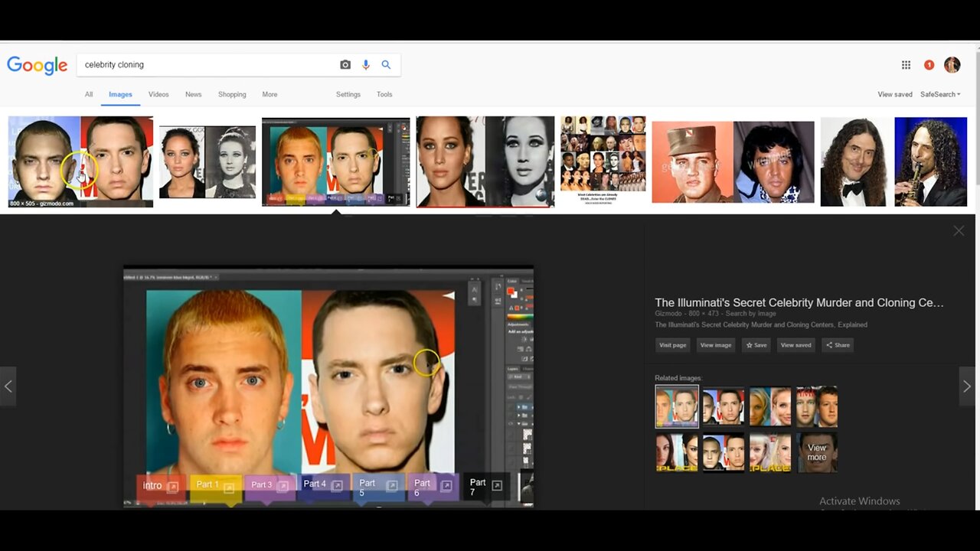This screenshot has height=551, width=980.
Task: Click the Google logo
Action: point(38,65)
